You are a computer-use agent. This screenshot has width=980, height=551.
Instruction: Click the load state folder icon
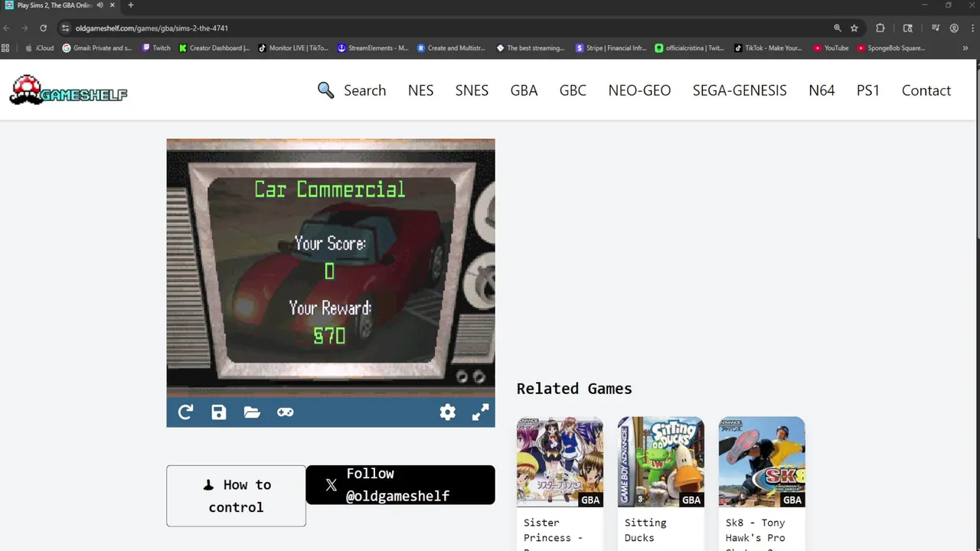252,412
